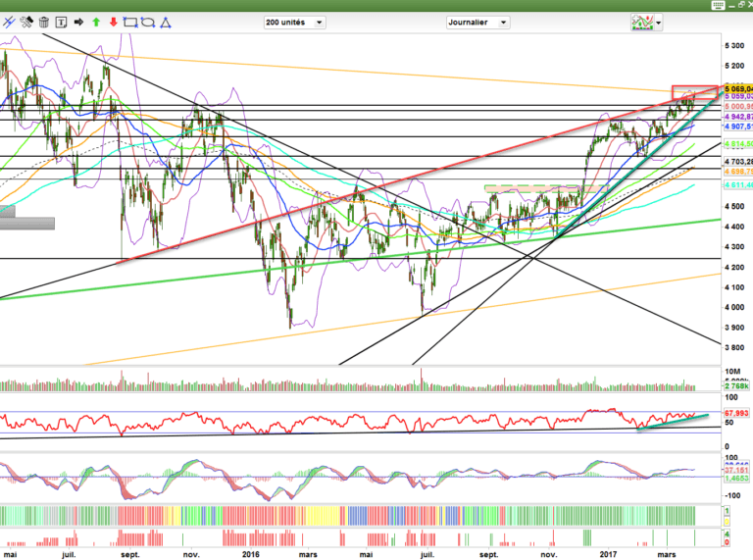753x560 pixels.
Task: Select the red down arrow marker
Action: pyautogui.click(x=113, y=21)
